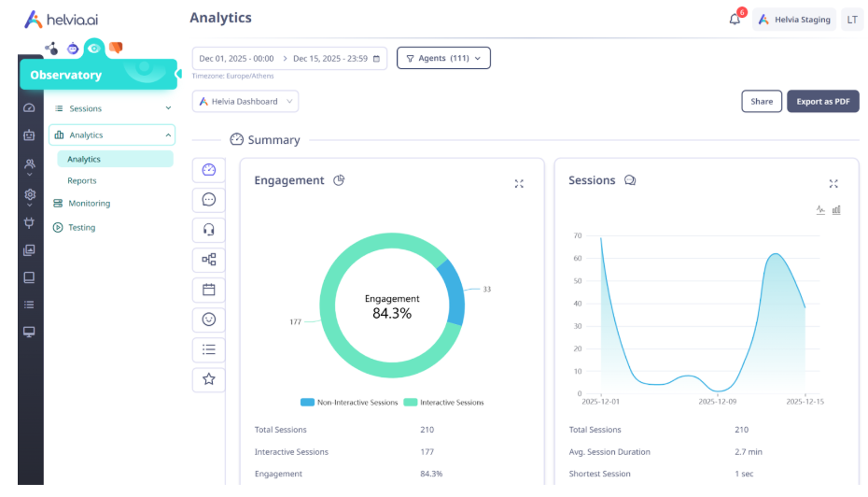Open Reports under Analytics
Viewport: 868px width, 497px height.
[82, 180]
